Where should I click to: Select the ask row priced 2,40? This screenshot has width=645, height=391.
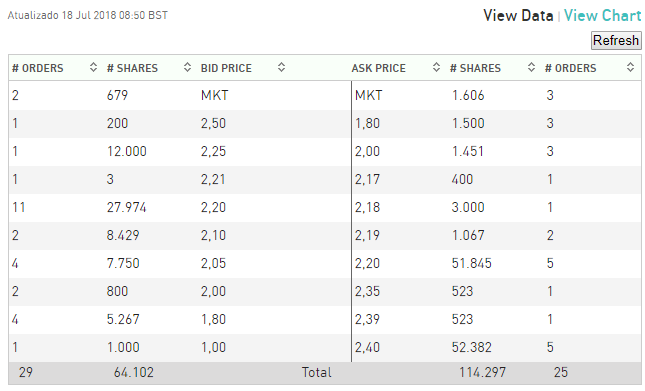point(497,347)
